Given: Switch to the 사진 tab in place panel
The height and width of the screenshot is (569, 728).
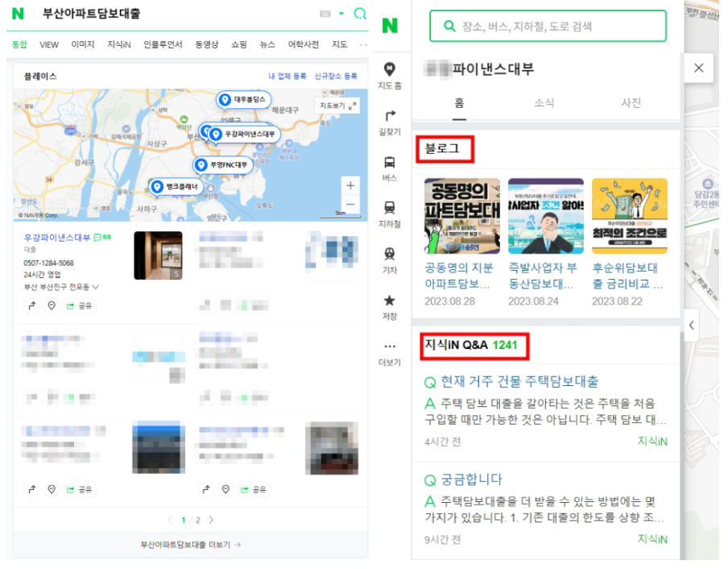Looking at the screenshot, I should coord(631,103).
